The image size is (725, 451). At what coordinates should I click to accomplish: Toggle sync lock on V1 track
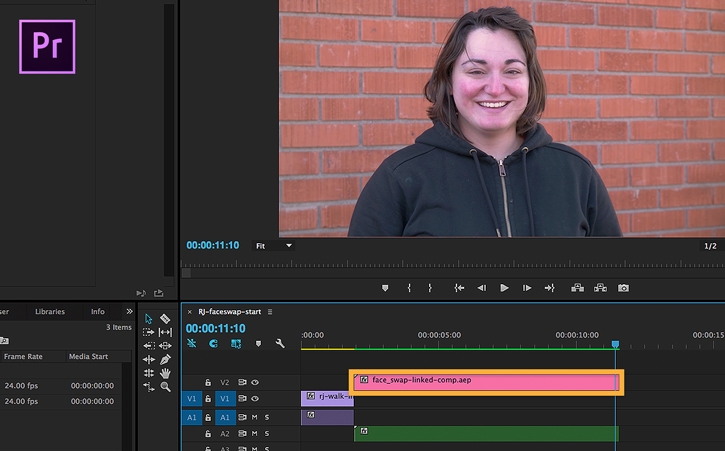(x=242, y=399)
